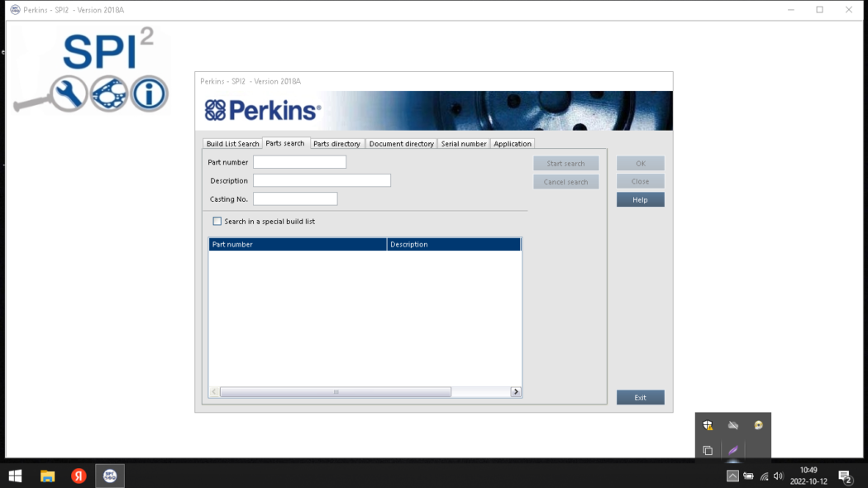
Task: Click the crossed-out cloud tray icon
Action: tap(733, 425)
